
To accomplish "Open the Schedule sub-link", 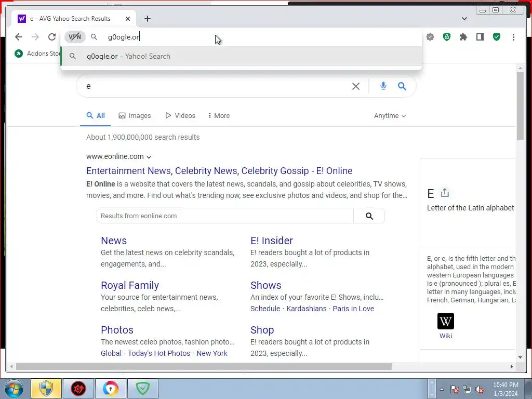I will point(265,309).
